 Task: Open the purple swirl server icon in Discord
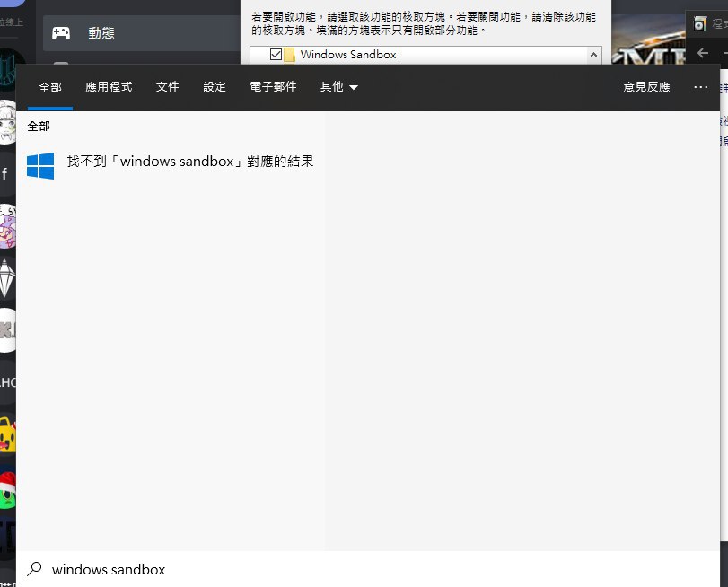pos(7,226)
